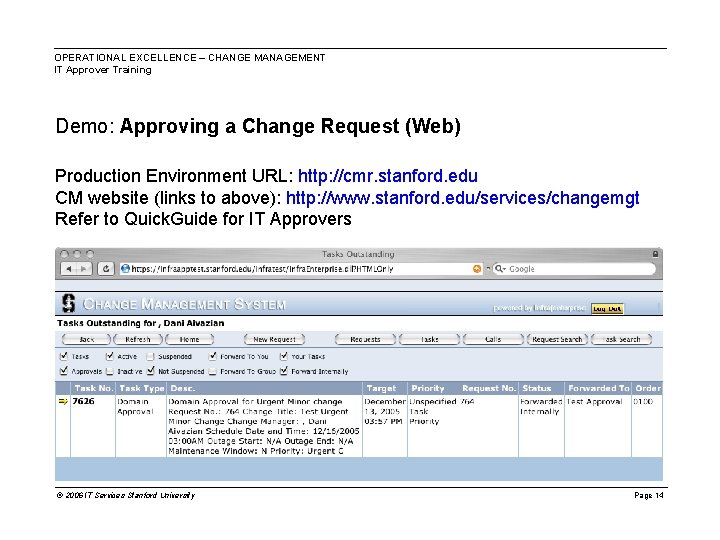The image size is (720, 540).
Task: Toggle the Forward Internally checkbox
Action: tap(283, 371)
